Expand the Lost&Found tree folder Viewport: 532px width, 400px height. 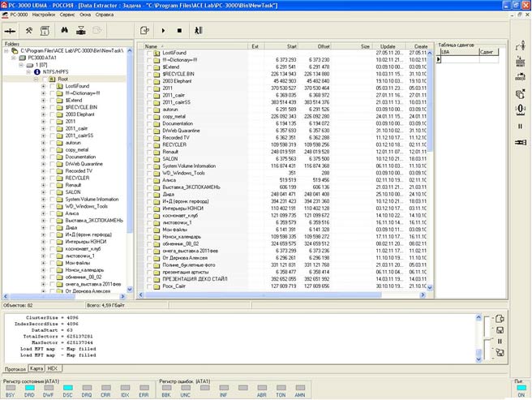(44, 86)
